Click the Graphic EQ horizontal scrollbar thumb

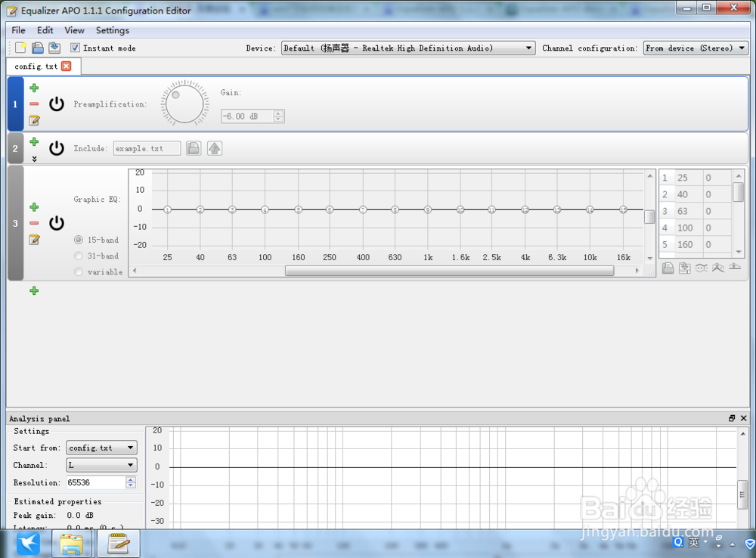tap(449, 271)
